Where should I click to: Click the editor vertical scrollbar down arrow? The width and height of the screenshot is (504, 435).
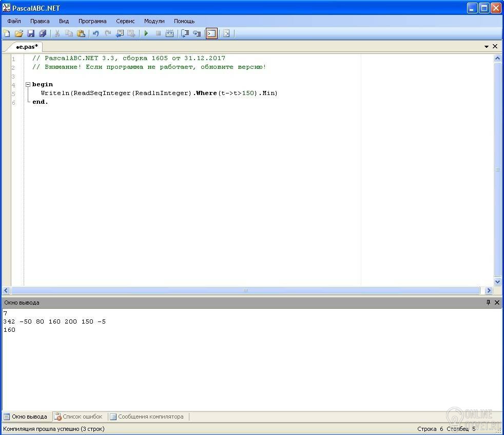click(497, 281)
